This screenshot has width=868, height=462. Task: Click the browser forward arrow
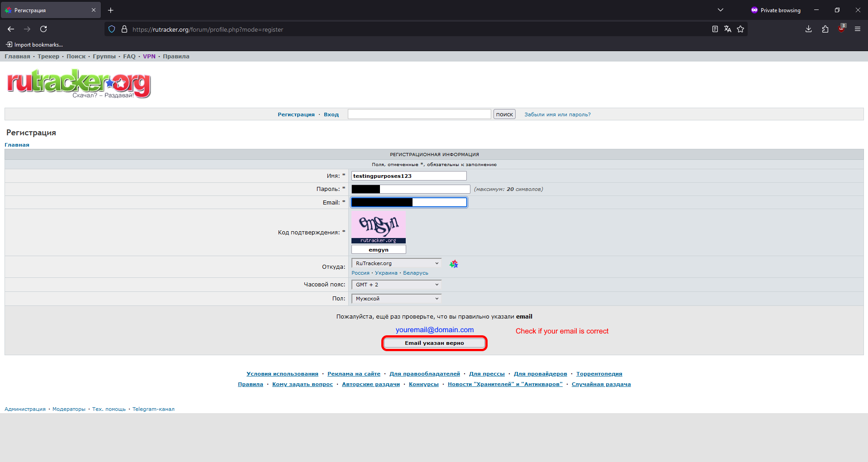tap(27, 29)
